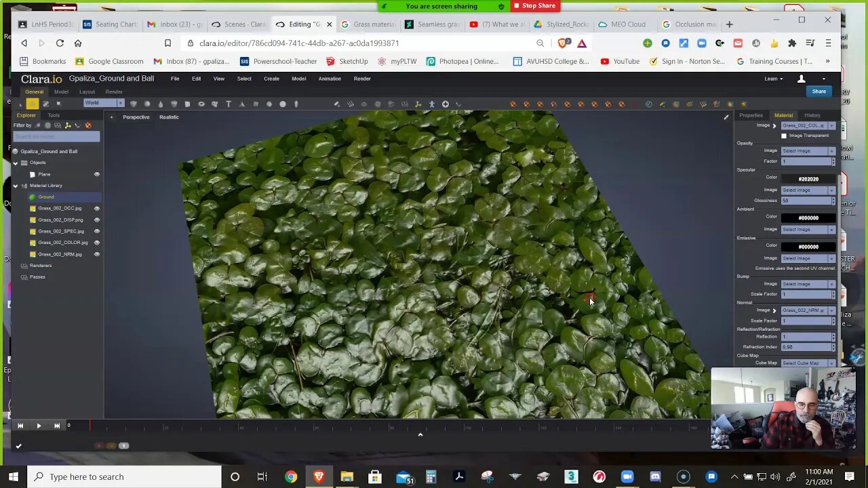
Task: Click Stop Share button
Action: coord(534,6)
